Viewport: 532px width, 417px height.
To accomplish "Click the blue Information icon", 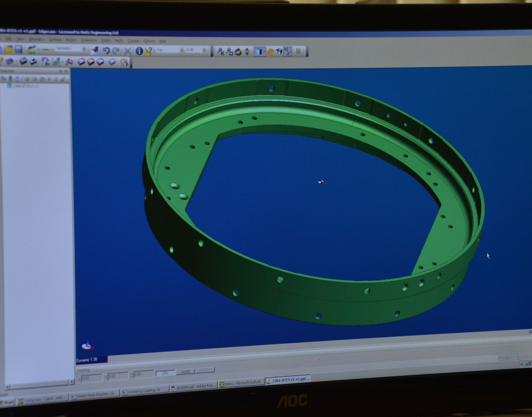I will click(x=139, y=51).
